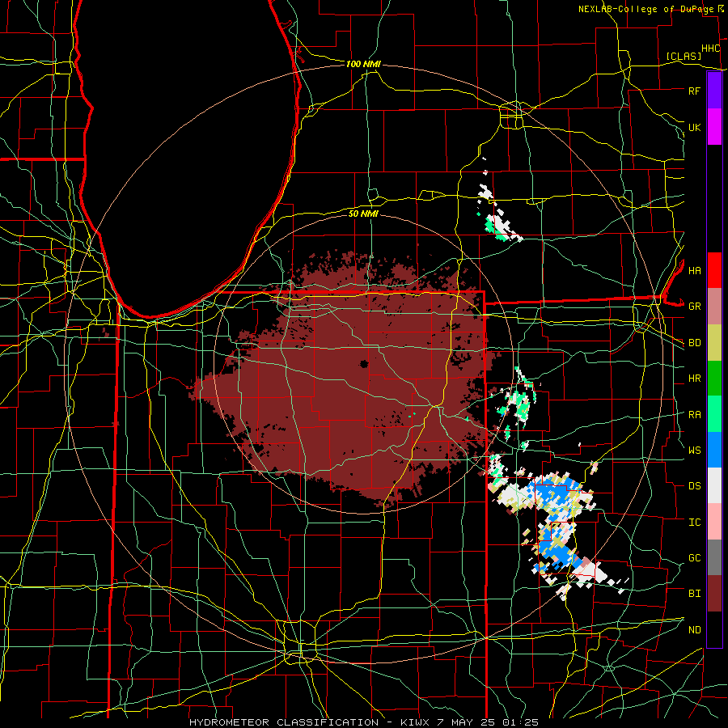Click the RF legend label
728x728 pixels.
coord(694,91)
